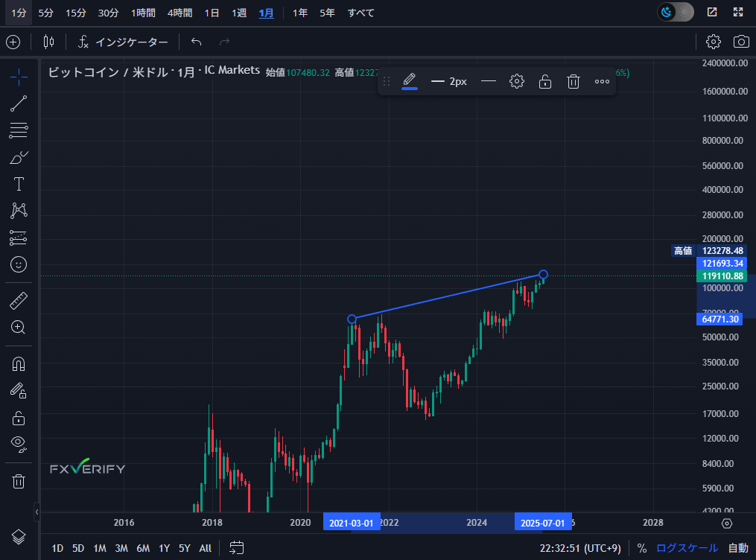Open the object tree layers panel
756x560 pixels.
pyautogui.click(x=19, y=536)
